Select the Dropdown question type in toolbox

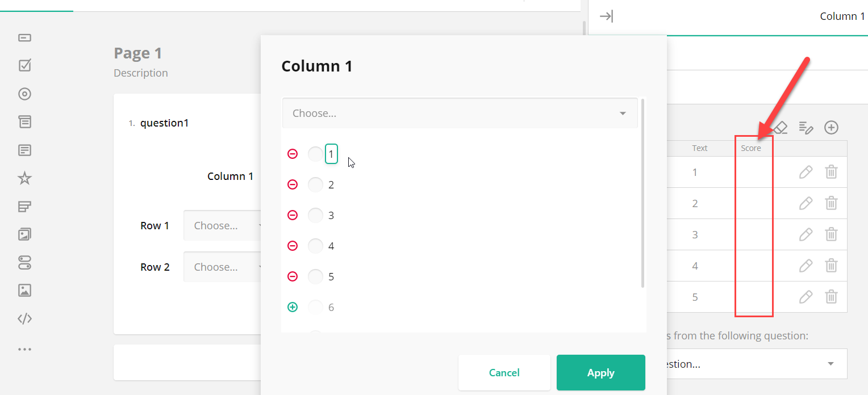pos(24,121)
